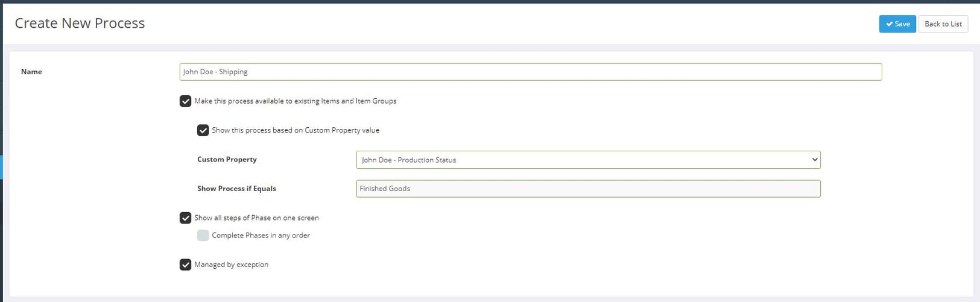The image size is (980, 302).
Task: Toggle Show this process based on Custom Property
Action: [203, 130]
